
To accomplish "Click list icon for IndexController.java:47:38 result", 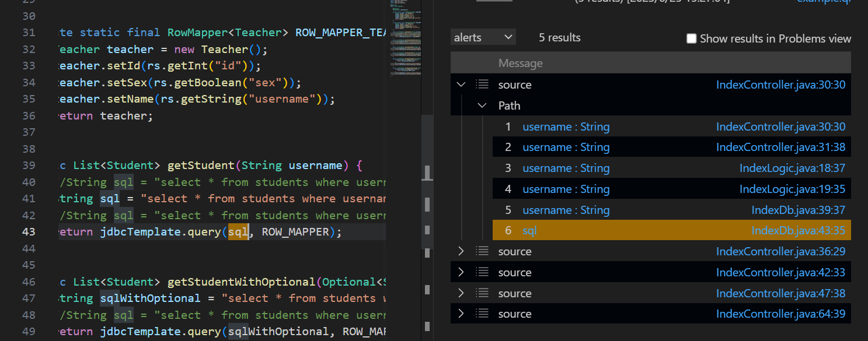I will [482, 293].
